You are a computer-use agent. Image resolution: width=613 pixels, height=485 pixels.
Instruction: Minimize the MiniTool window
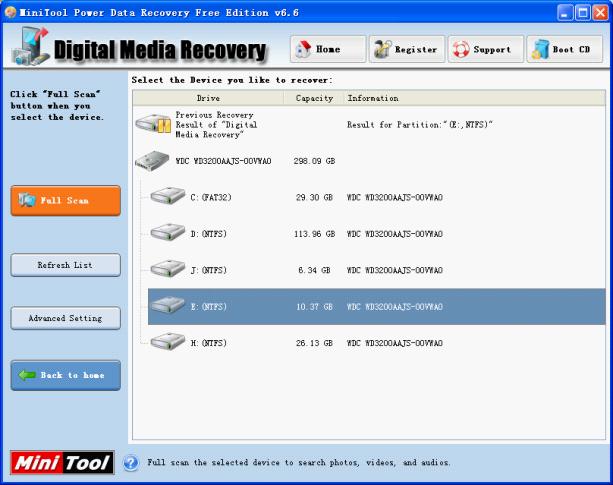[x=565, y=13]
